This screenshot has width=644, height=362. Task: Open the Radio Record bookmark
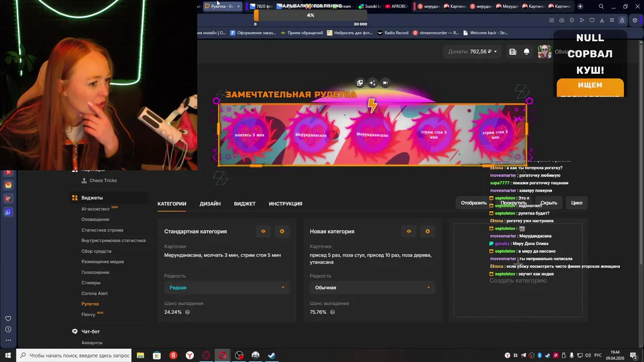(x=392, y=33)
